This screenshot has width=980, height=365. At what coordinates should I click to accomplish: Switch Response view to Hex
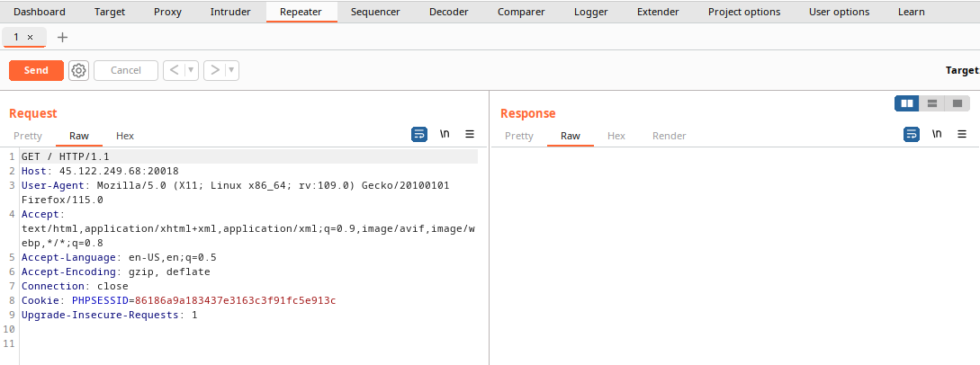coord(616,136)
